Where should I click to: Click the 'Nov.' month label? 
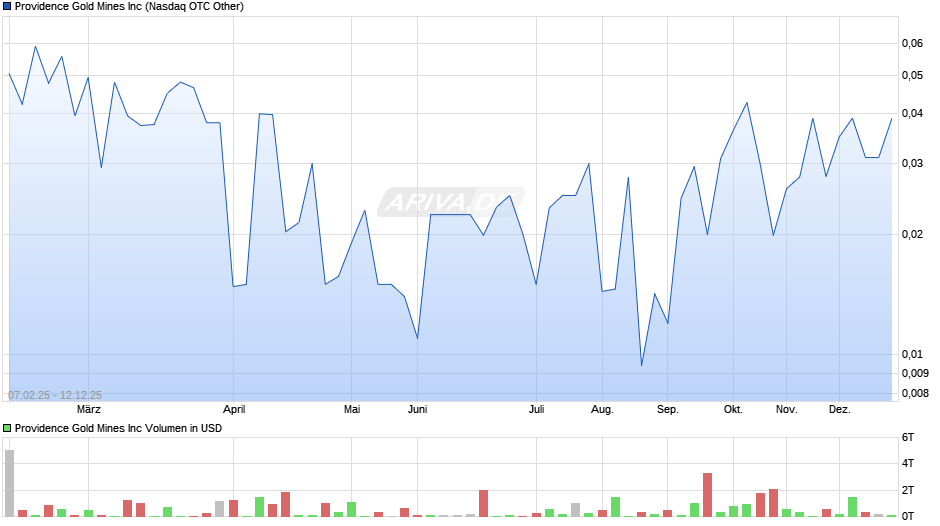[786, 410]
